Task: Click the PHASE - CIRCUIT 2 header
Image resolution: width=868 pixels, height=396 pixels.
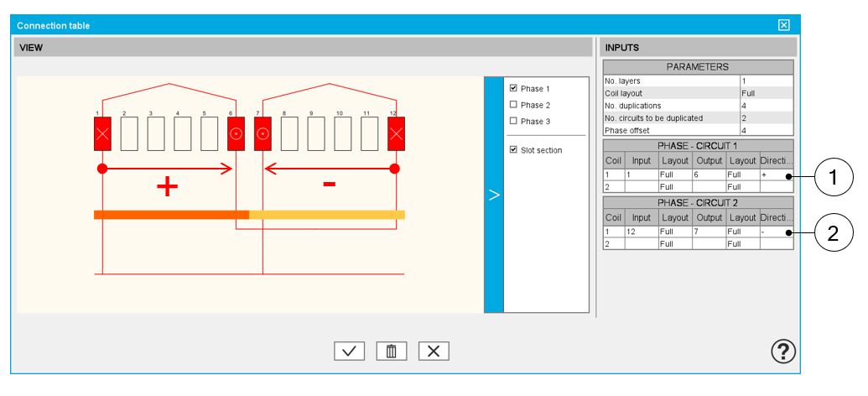Action: [698, 202]
